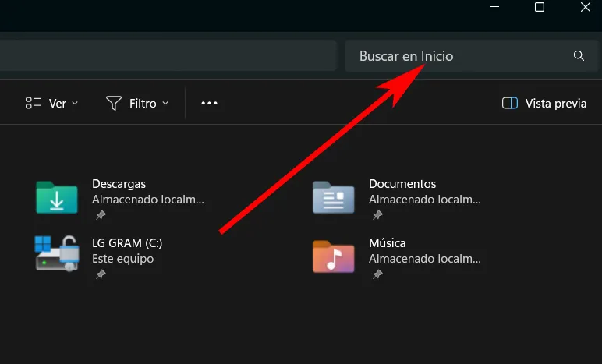The width and height of the screenshot is (602, 364).
Task: Select the LG GRAM (C:) label
Action: (x=127, y=242)
